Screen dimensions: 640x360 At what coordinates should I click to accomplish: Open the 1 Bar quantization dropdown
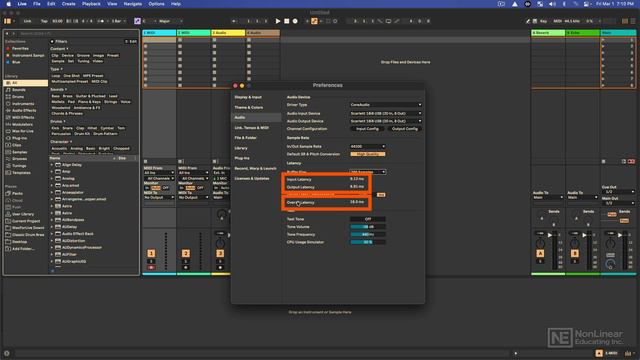pos(118,21)
